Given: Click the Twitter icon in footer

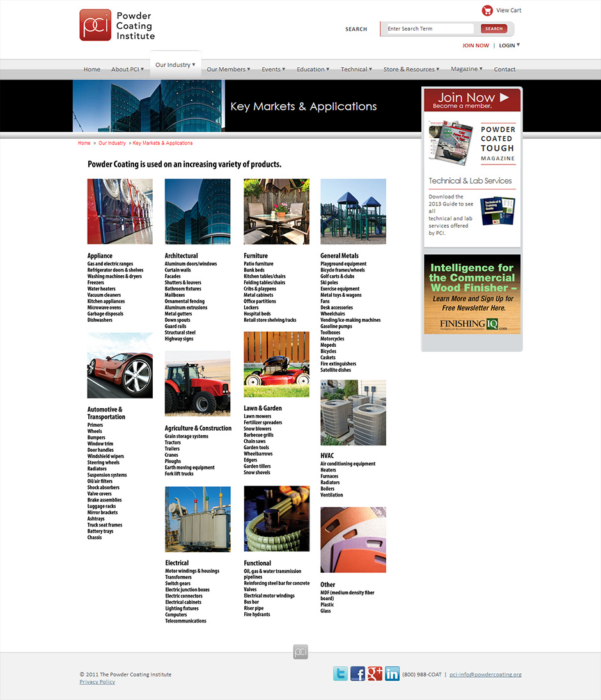Looking at the screenshot, I should point(340,674).
